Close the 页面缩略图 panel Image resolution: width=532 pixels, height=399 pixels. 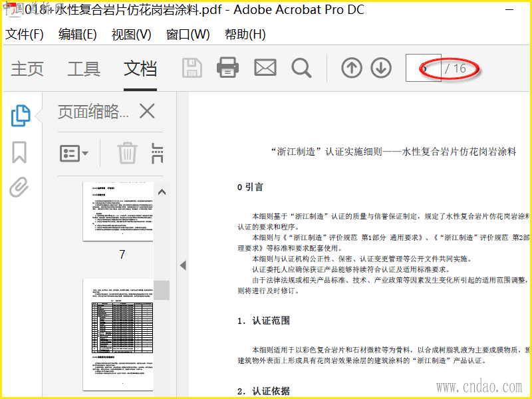pyautogui.click(x=147, y=111)
